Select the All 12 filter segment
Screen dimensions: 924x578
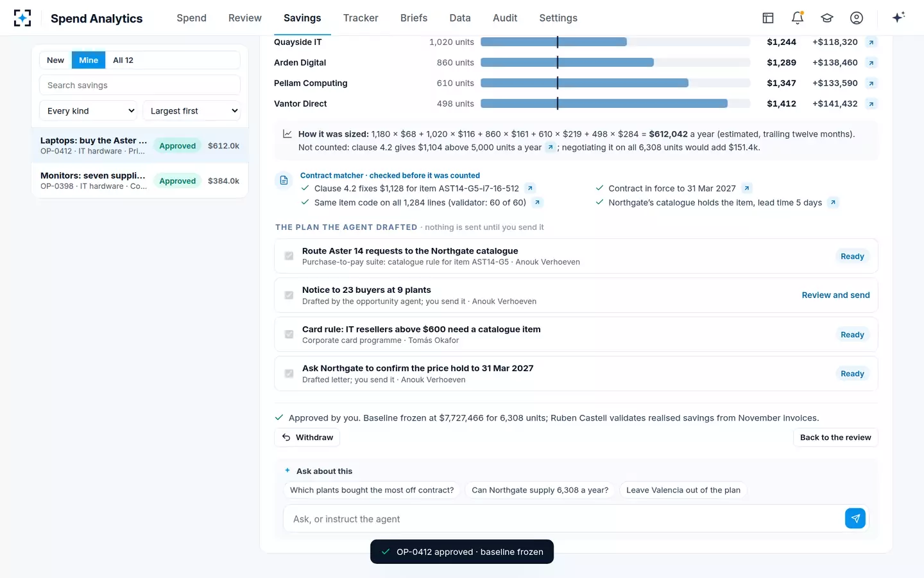coord(123,60)
